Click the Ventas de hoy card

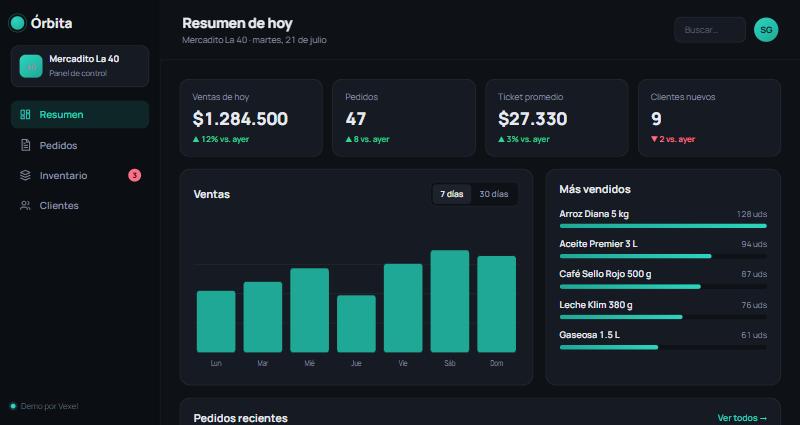point(251,117)
